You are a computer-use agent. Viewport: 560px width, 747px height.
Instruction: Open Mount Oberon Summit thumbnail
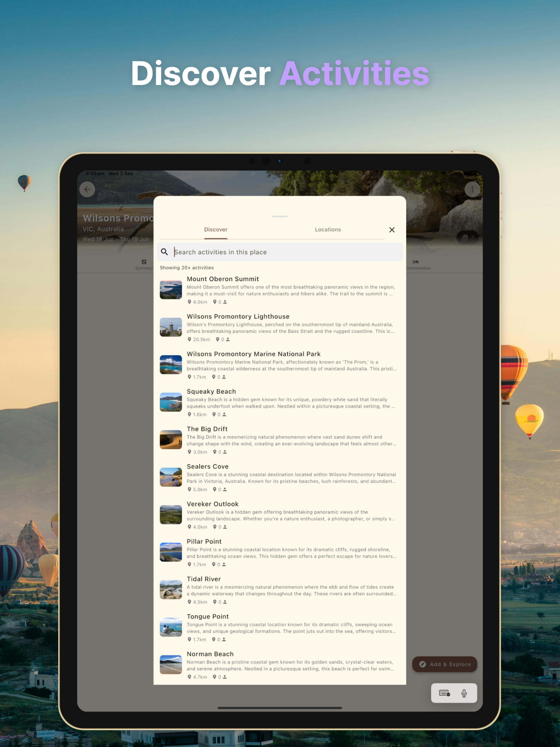click(171, 290)
